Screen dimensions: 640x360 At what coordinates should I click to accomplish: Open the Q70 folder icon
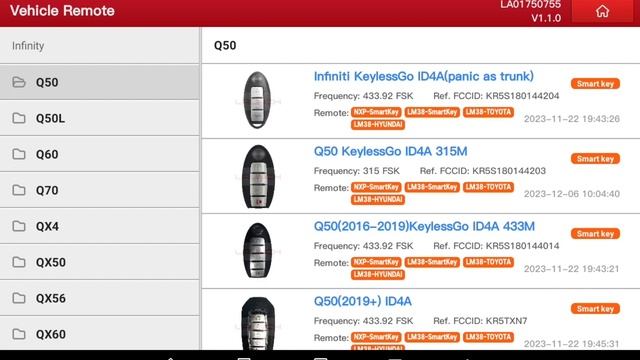click(19, 190)
